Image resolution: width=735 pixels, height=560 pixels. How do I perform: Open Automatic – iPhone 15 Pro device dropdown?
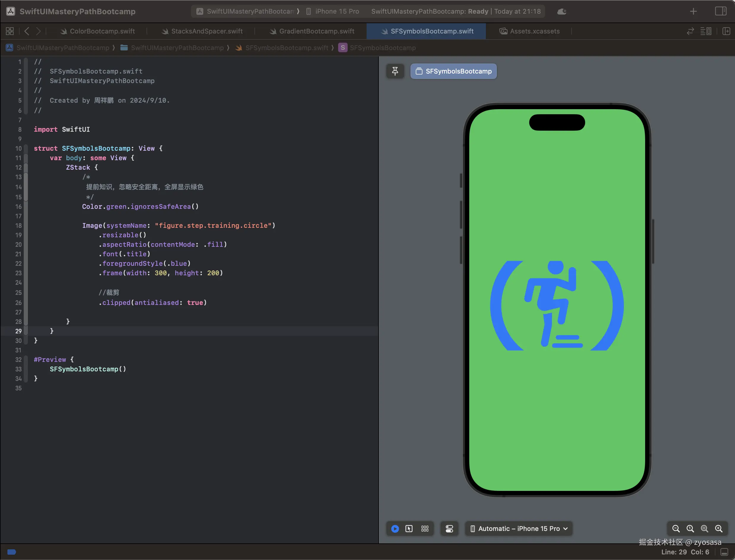coord(519,529)
